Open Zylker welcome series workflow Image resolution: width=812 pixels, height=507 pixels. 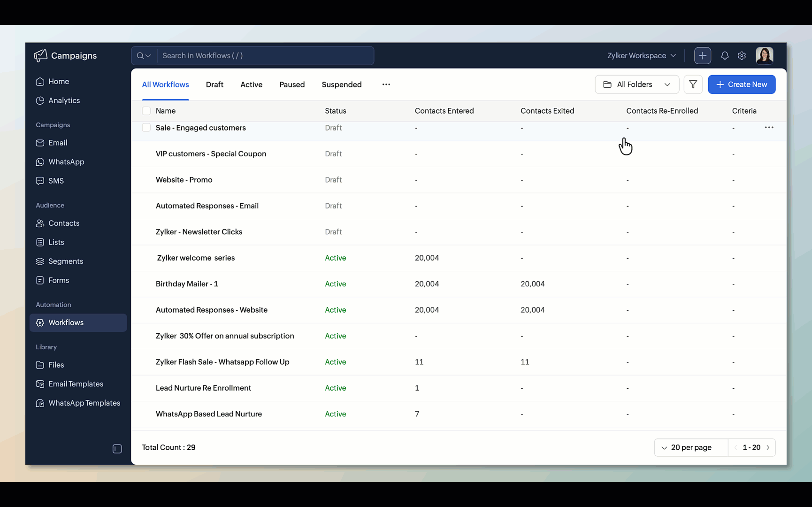tap(196, 258)
